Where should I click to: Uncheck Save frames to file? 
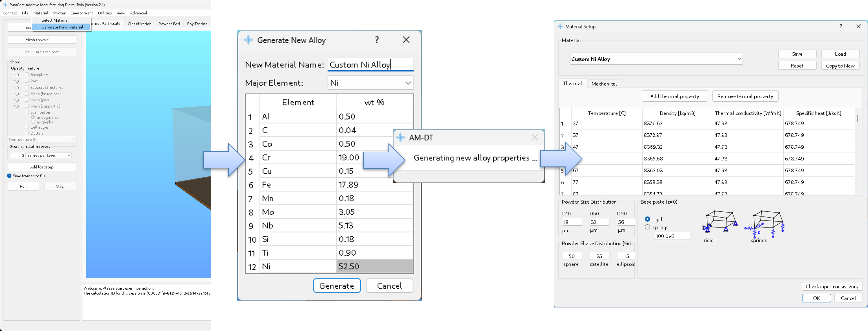point(10,176)
